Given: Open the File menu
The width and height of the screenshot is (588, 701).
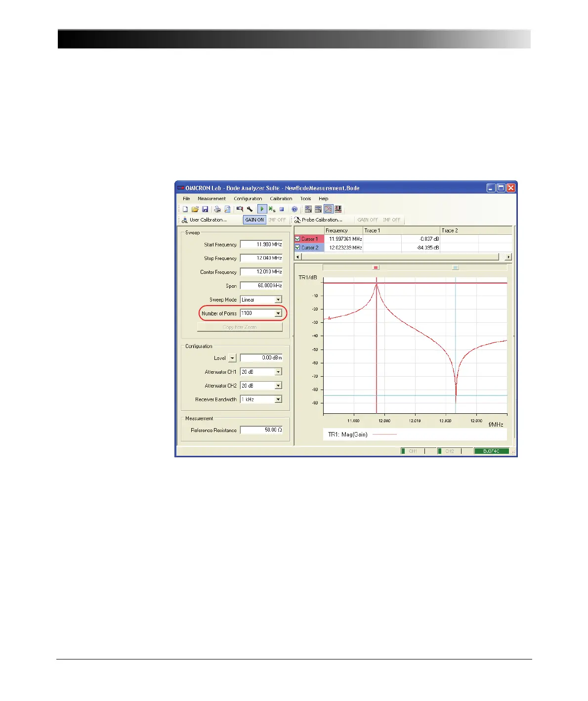Looking at the screenshot, I should [186, 199].
